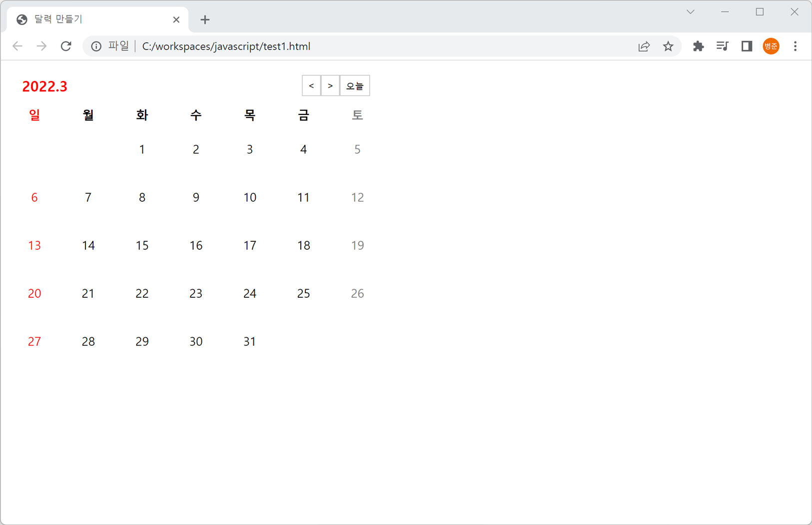Select date 9 in calendar

tap(196, 197)
